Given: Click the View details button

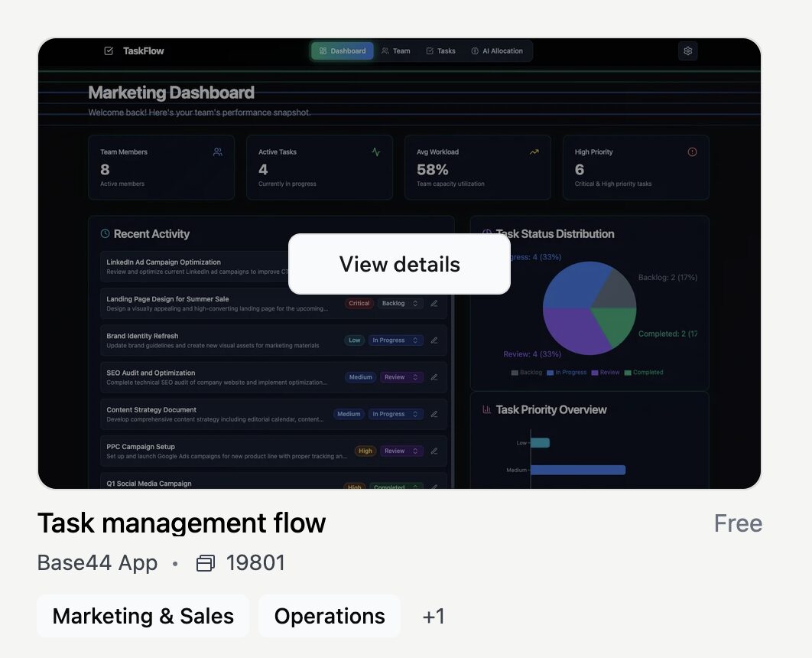Looking at the screenshot, I should coord(399,264).
